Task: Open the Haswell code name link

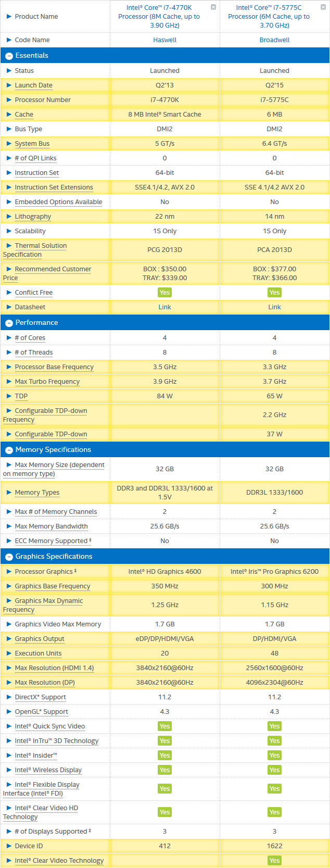Action: pyautogui.click(x=164, y=40)
